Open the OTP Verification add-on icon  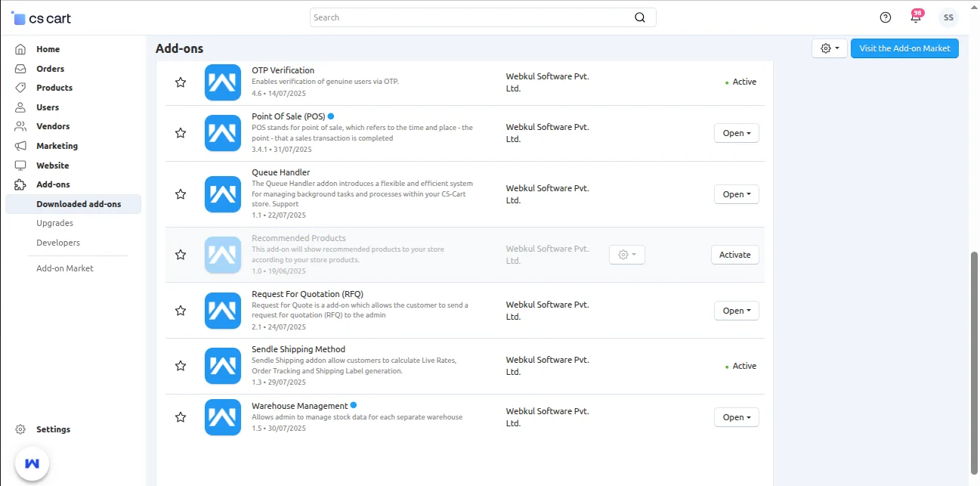[x=222, y=82]
